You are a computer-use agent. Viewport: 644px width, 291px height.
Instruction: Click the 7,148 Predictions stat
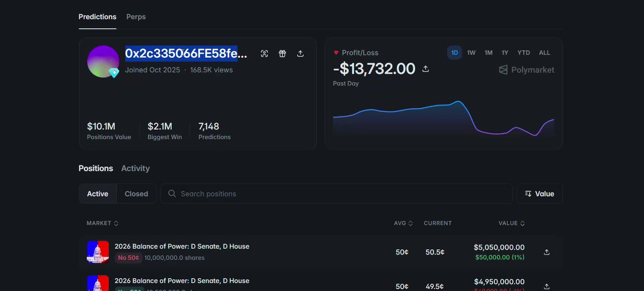point(215,131)
